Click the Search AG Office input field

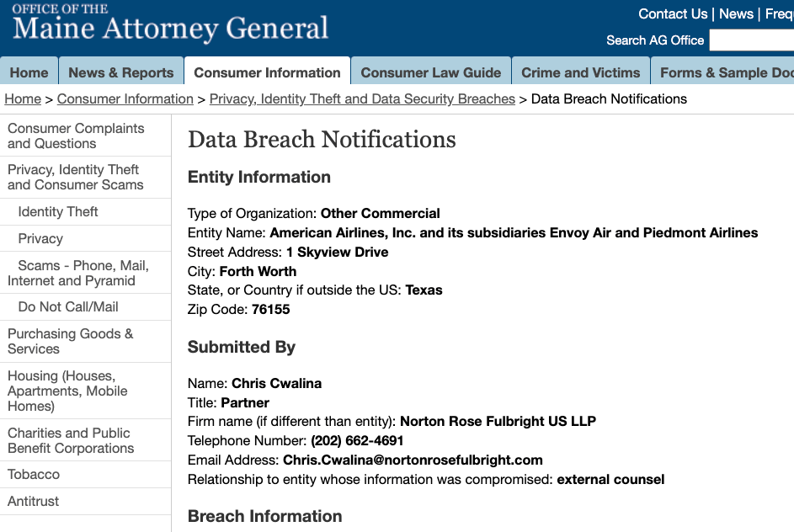[x=751, y=40]
